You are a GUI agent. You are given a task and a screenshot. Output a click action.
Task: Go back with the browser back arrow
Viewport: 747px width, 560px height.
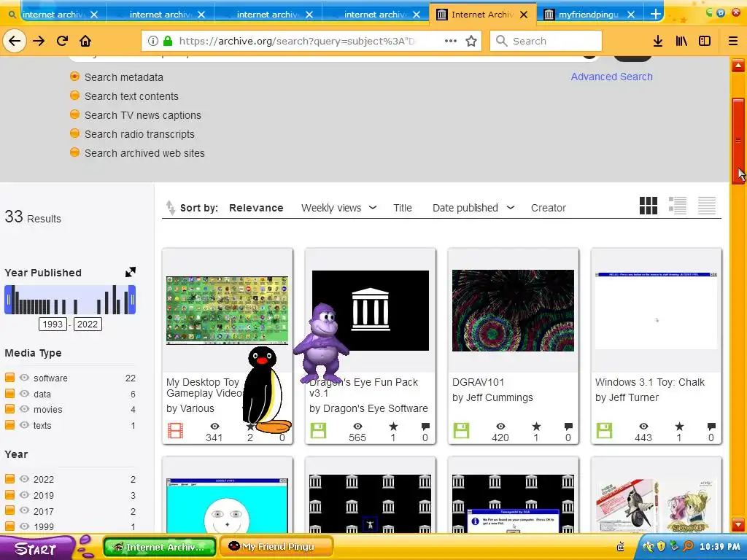point(15,41)
